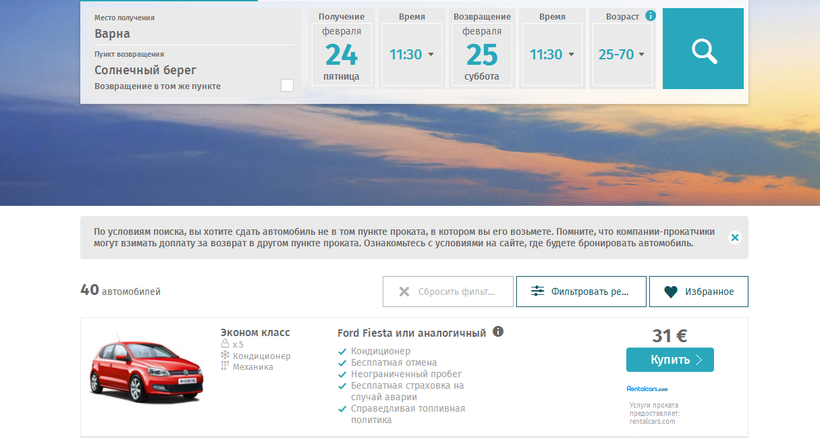Select pickup date 24 февраля
The height and width of the screenshot is (438, 820).
[341, 54]
